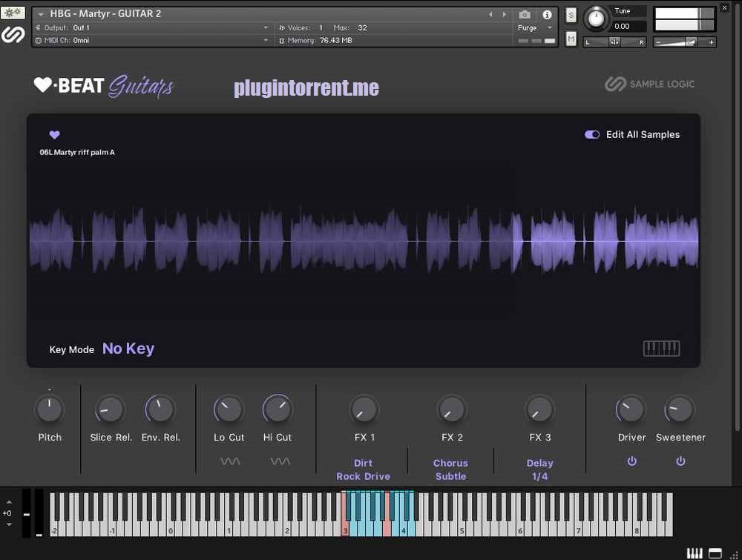Go to the previous instrument preset arrow
742x560 pixels.
[x=490, y=15]
